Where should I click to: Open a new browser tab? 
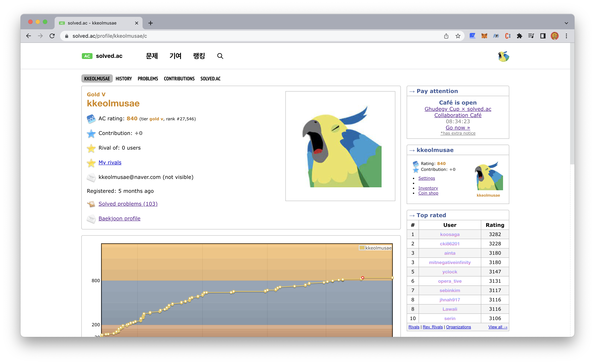coord(150,23)
